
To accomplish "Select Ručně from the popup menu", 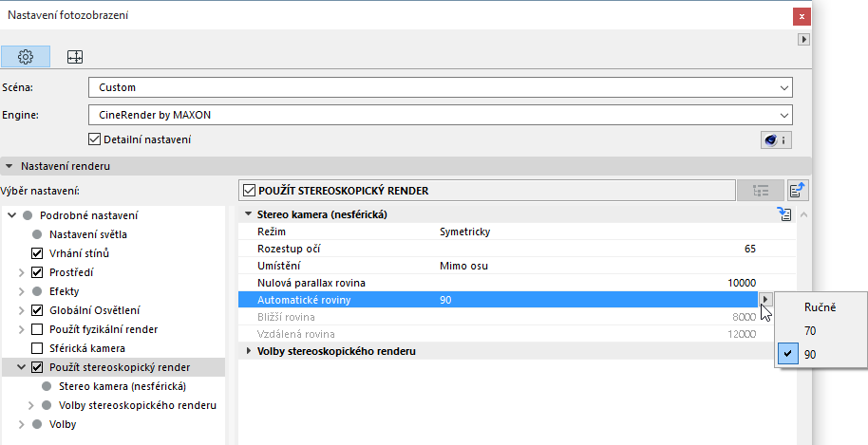I will [820, 307].
